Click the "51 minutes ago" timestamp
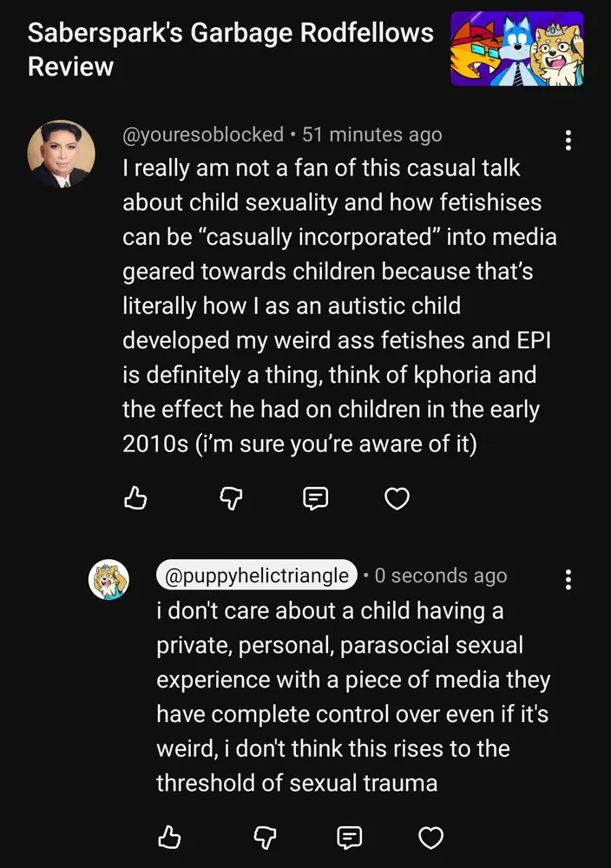 (372, 135)
